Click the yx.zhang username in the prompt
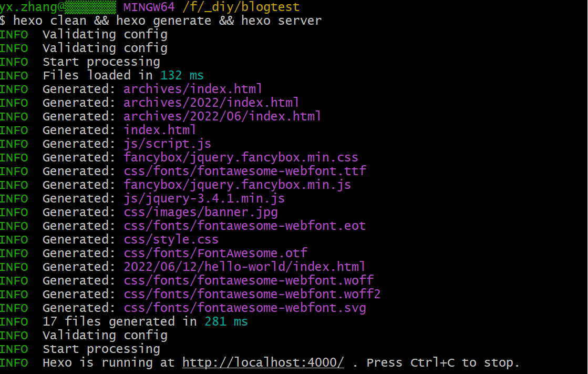588x374 pixels. (32, 7)
